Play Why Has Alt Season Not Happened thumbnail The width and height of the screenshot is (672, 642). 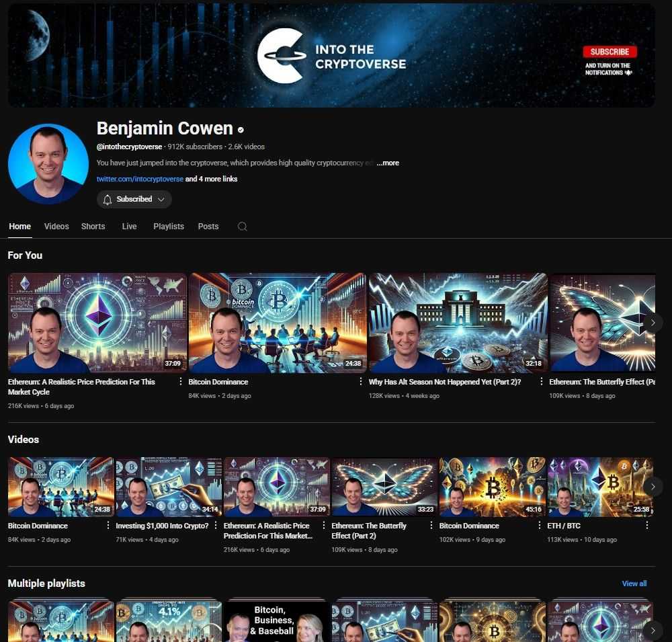[458, 323]
